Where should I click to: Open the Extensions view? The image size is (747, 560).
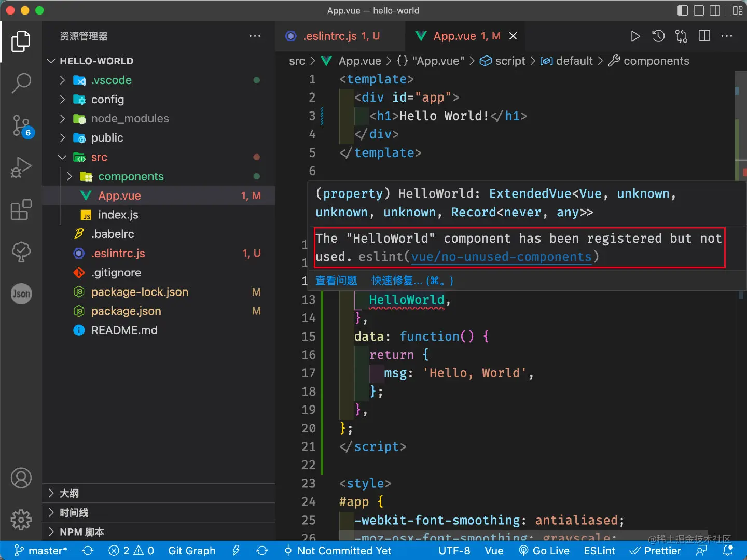(21, 209)
